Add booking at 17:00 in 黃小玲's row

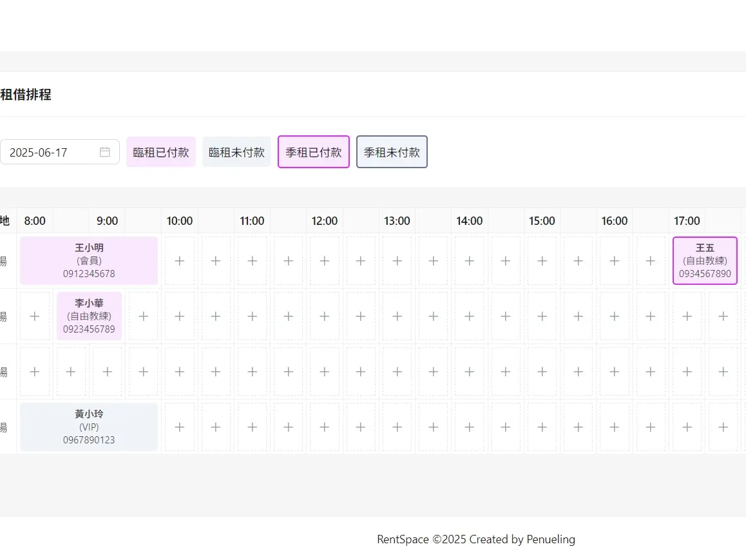point(687,427)
